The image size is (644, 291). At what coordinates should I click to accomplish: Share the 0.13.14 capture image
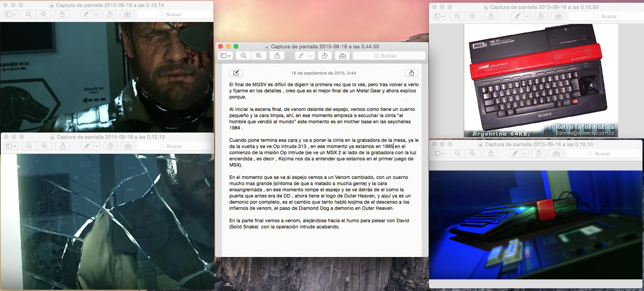62,14
